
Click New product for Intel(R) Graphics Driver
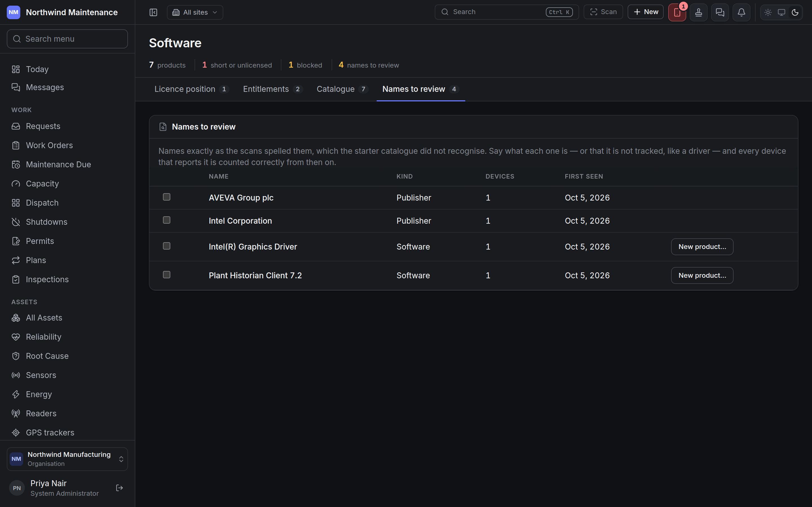click(x=702, y=247)
